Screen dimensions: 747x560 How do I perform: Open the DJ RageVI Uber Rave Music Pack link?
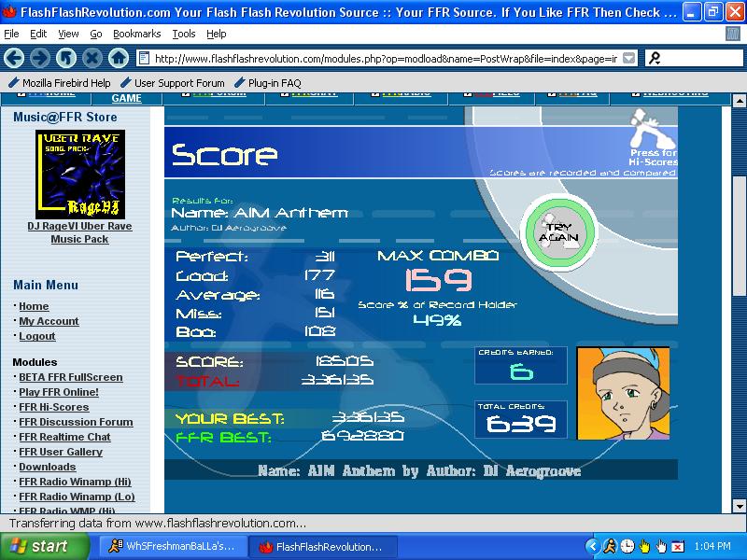[x=79, y=232]
